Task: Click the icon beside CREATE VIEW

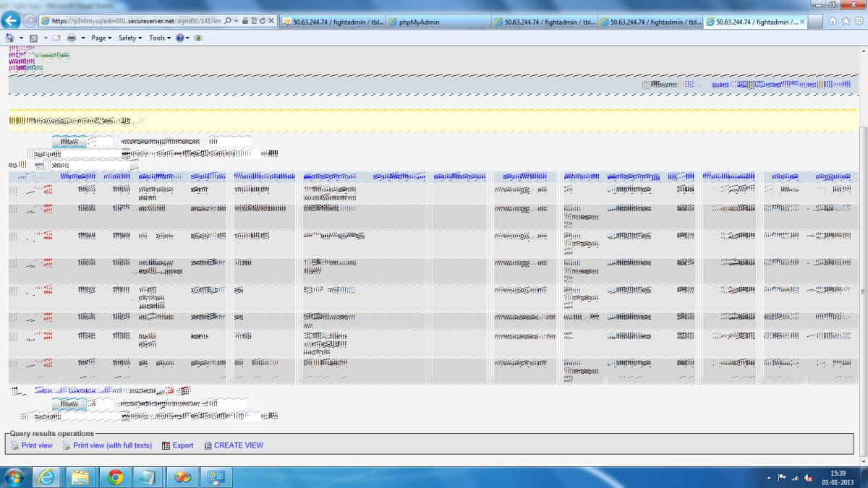Action: pyautogui.click(x=208, y=446)
